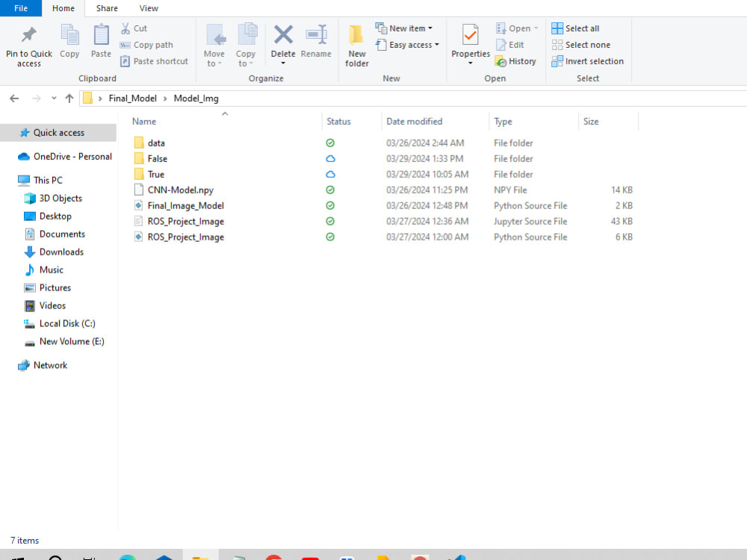Click the Edit button in Open group
Image resolution: width=747 pixels, height=560 pixels.
(510, 45)
